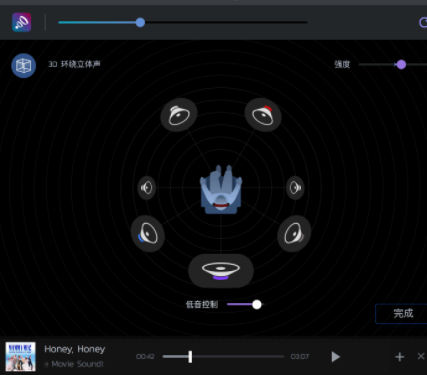This screenshot has height=375, width=427.
Task: Click the Movie Soundt album name text
Action: [74, 364]
